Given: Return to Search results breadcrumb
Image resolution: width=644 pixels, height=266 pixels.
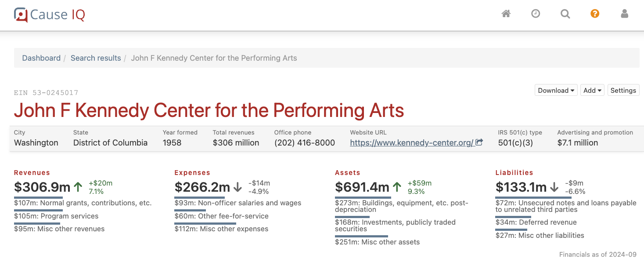Looking at the screenshot, I should [x=96, y=58].
